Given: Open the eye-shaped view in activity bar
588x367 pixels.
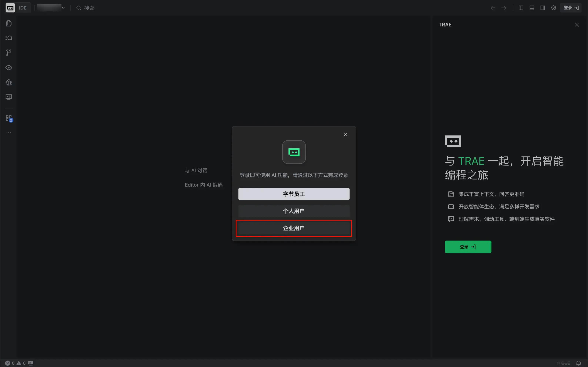Looking at the screenshot, I should coord(9,68).
